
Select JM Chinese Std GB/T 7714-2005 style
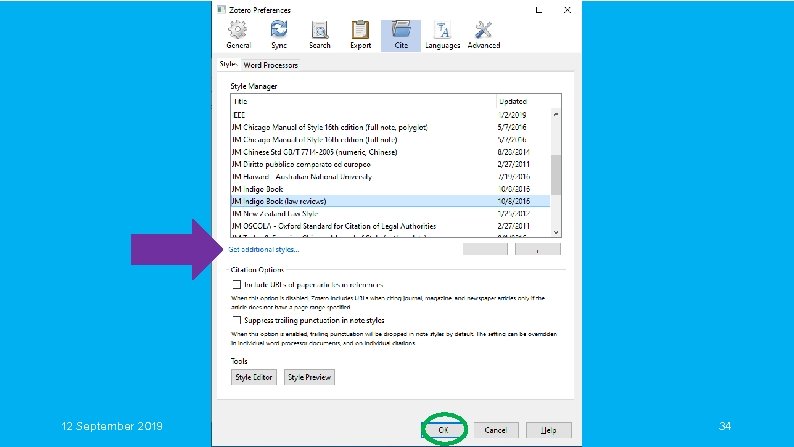click(390, 152)
